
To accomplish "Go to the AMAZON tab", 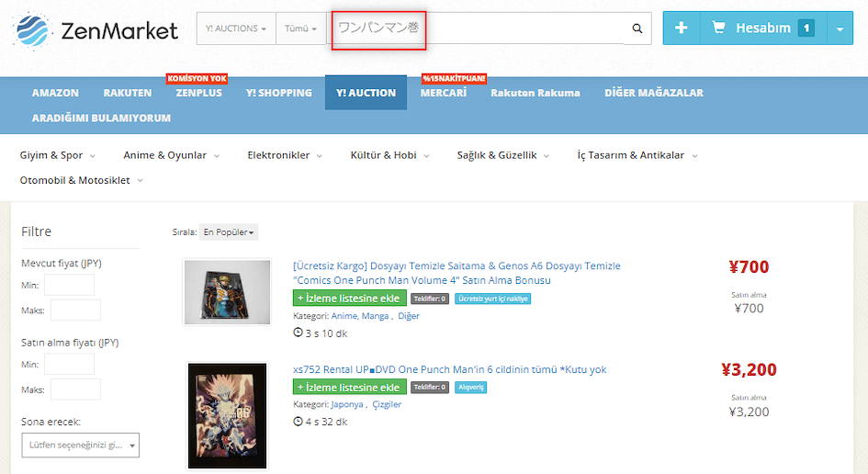I will [x=55, y=93].
